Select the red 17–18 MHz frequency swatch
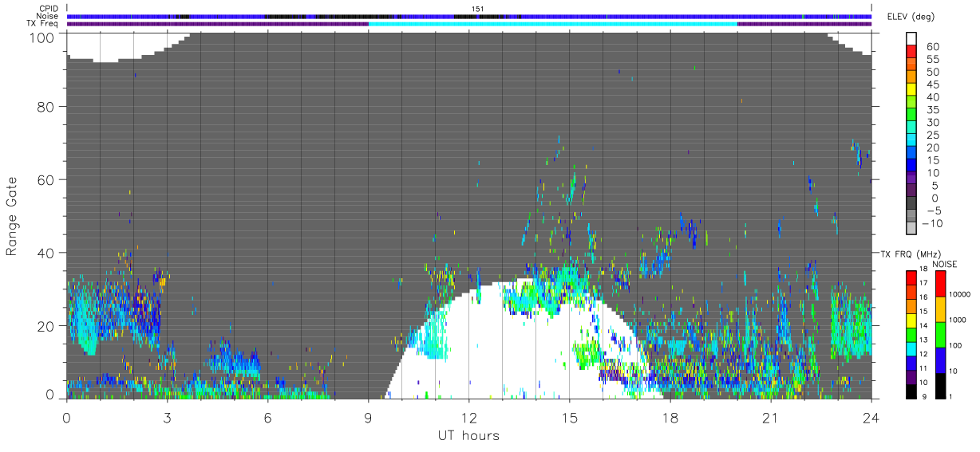Viewport: 980px width, 452px height. point(911,277)
